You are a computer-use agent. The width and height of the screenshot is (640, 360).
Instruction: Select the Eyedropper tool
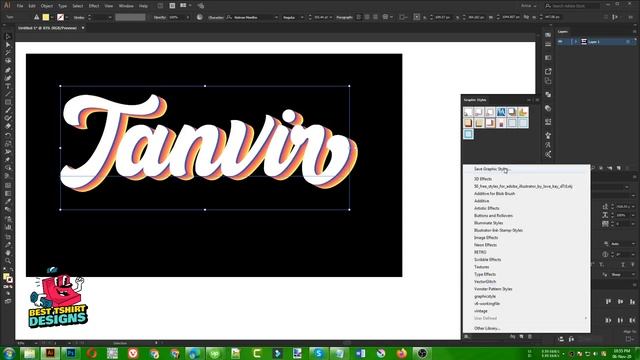coord(8,202)
